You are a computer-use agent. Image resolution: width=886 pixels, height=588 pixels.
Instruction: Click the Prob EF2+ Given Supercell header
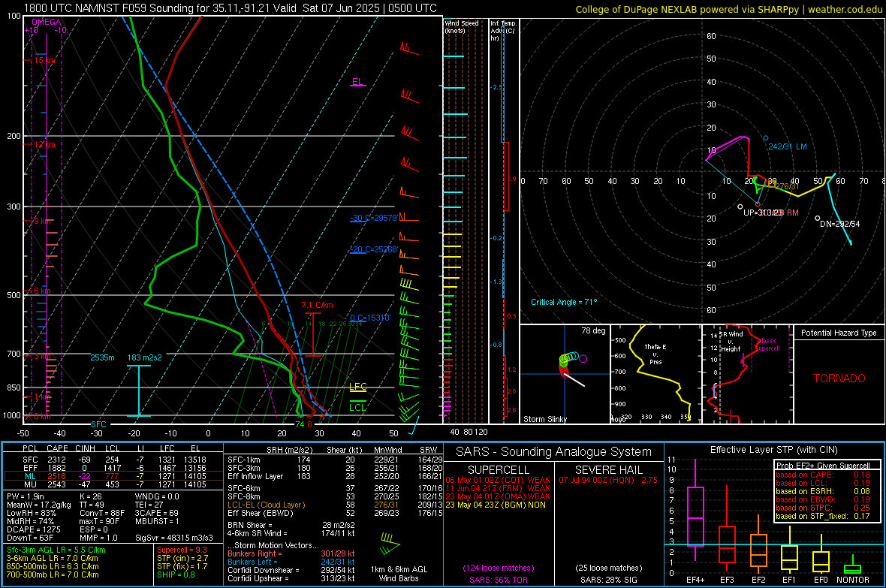click(x=823, y=466)
